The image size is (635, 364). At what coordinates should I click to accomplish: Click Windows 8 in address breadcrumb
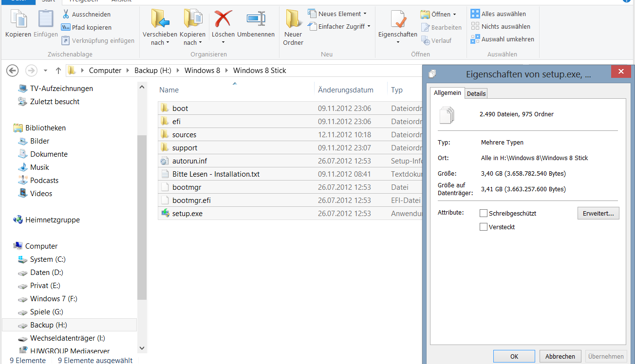(202, 71)
